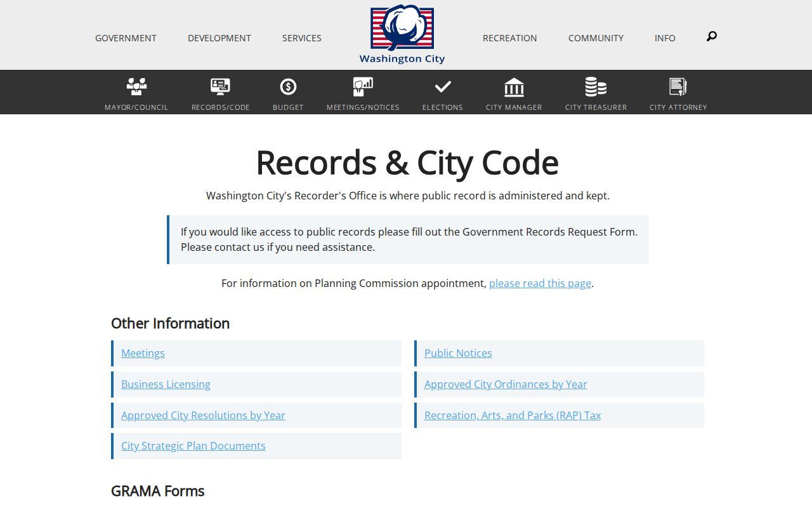Open the Info menu
Screen dimensions: 812x508
(665, 38)
